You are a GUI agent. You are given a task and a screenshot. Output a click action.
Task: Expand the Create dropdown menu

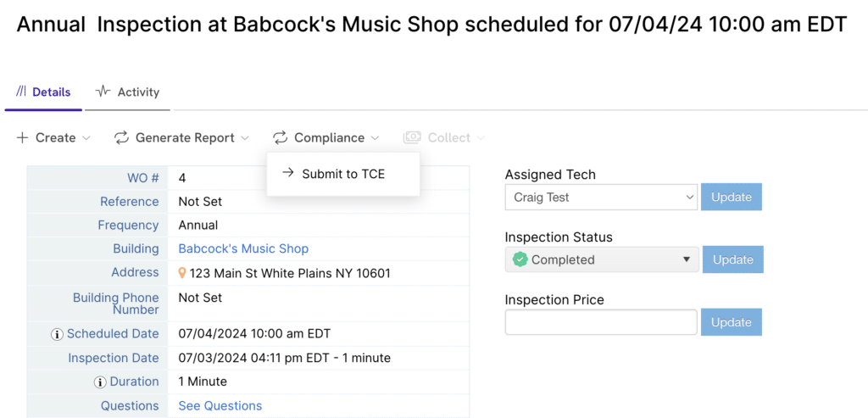(54, 138)
